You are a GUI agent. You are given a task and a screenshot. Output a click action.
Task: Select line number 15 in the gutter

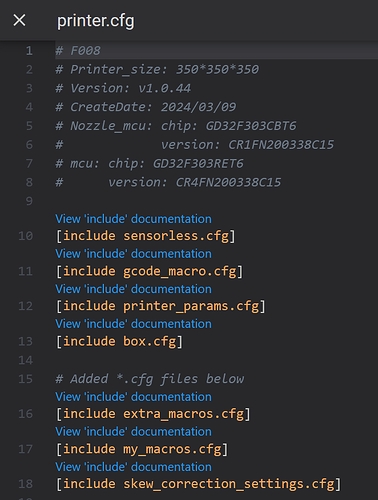click(26, 379)
